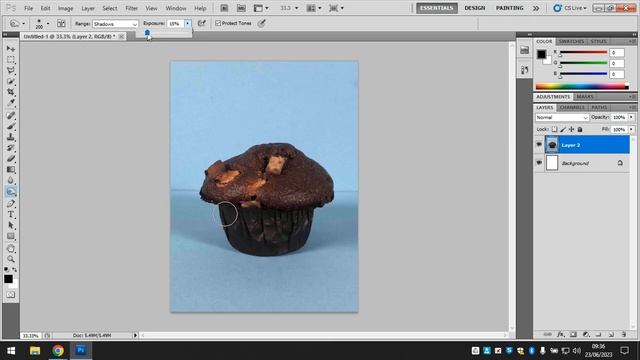640x360 pixels.
Task: Toggle lock all
Action: click(x=580, y=129)
